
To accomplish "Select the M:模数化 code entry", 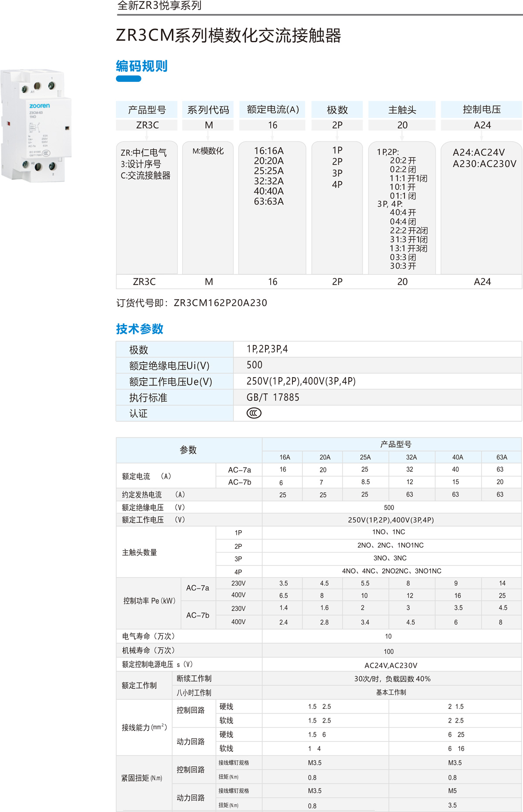I will 208,151.
